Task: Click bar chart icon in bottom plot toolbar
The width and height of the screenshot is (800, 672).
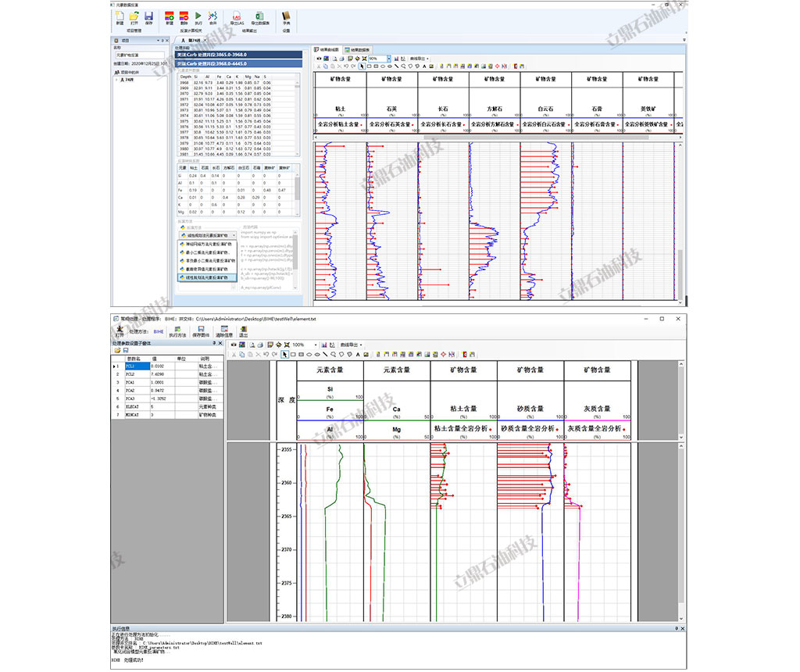Action: [x=324, y=345]
